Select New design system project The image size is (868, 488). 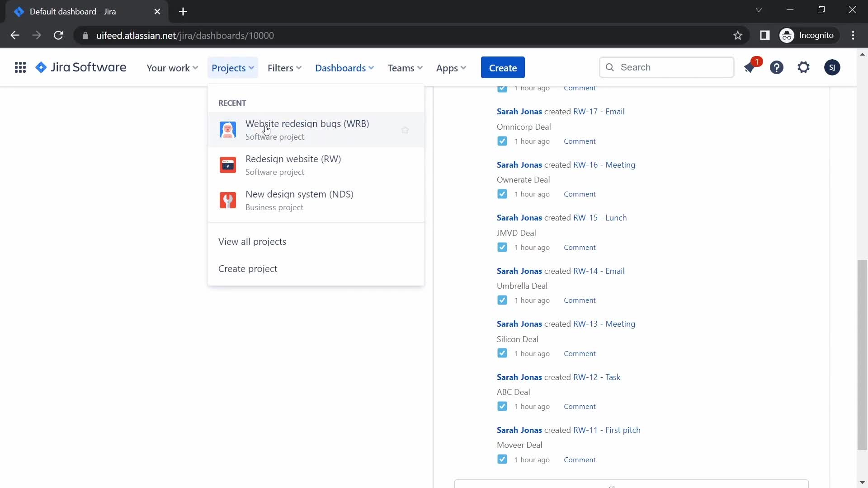pos(300,200)
